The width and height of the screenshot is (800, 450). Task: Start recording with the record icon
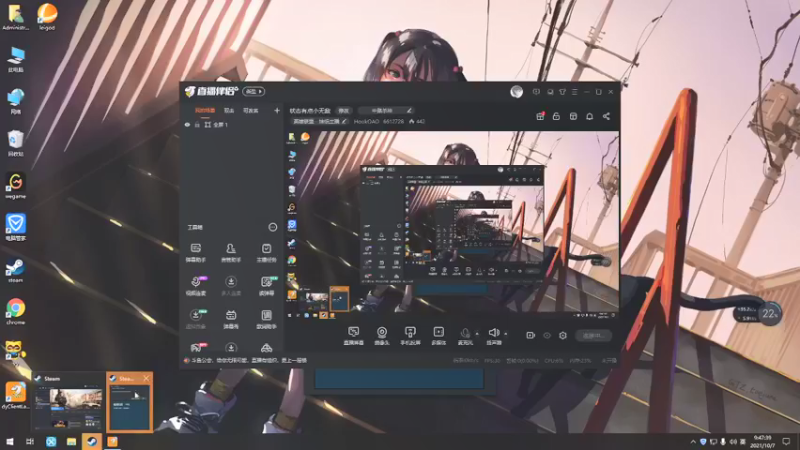click(x=530, y=335)
